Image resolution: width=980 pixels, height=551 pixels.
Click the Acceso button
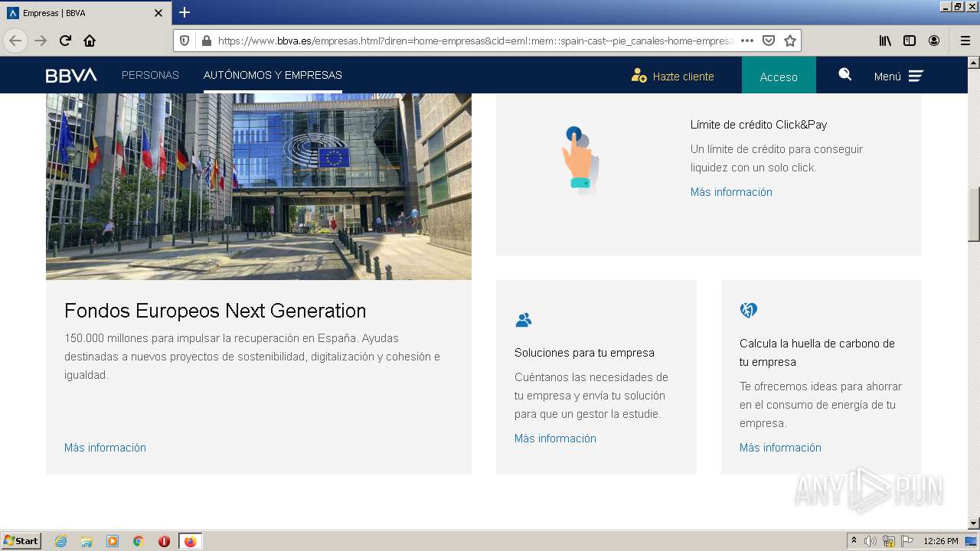[x=779, y=76]
